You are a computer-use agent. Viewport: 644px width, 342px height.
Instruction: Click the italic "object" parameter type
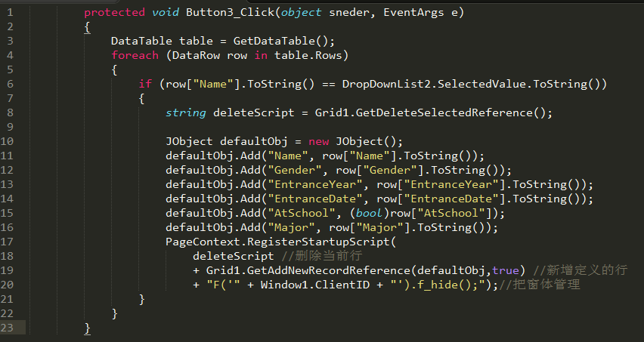click(x=301, y=13)
